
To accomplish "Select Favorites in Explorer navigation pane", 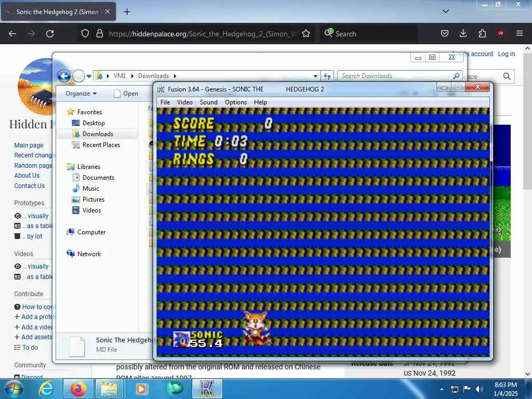I will point(89,112).
